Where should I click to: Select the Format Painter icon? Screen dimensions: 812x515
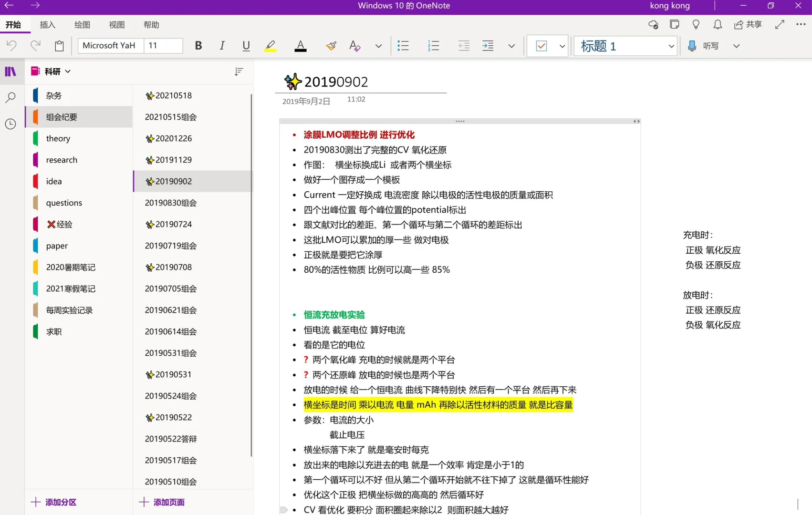point(331,45)
